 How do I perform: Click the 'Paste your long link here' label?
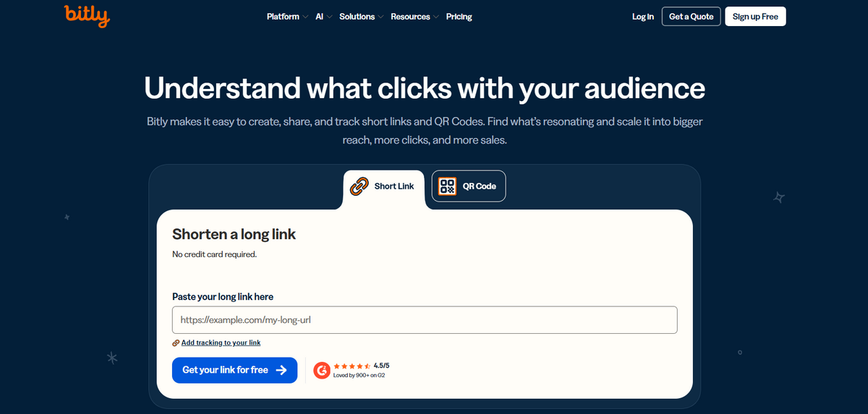coord(223,296)
